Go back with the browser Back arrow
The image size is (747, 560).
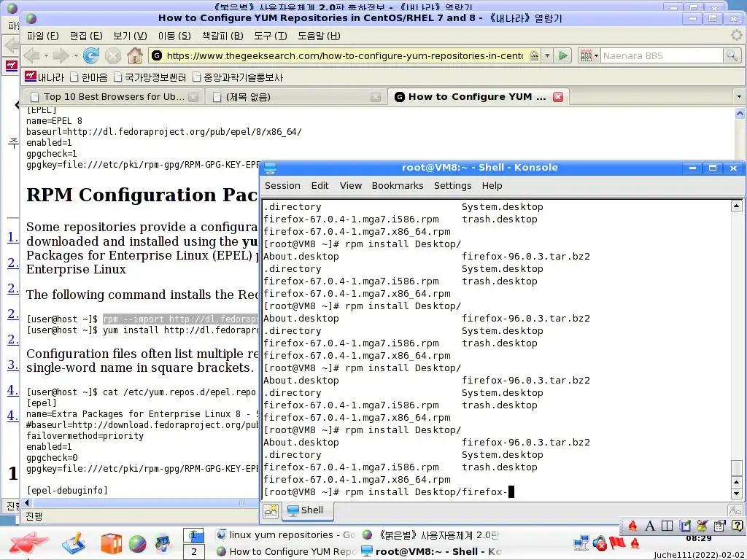(32, 55)
